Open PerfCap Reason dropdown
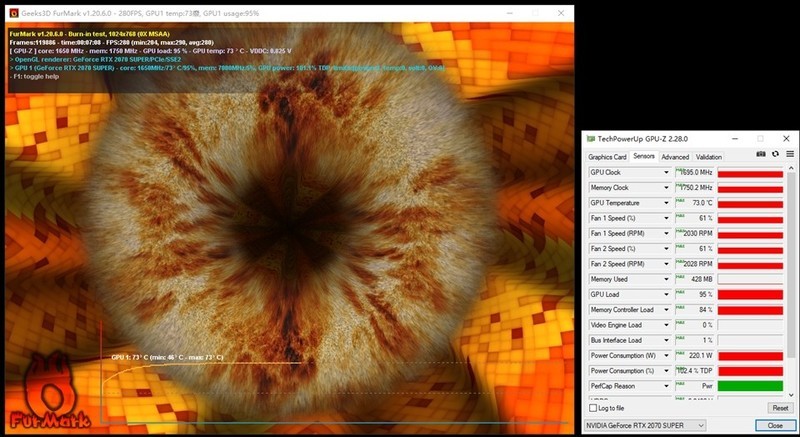Viewport: 800px width, 437px height. (666, 387)
